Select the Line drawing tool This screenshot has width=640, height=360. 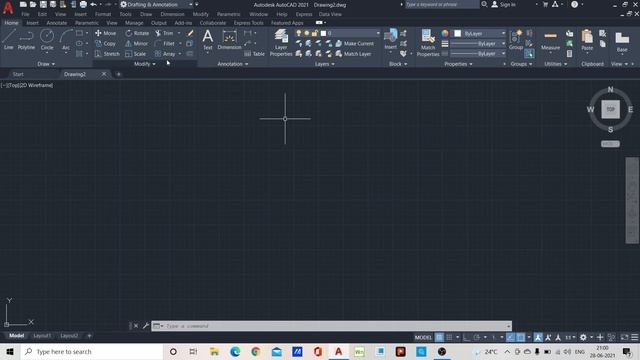pos(9,40)
